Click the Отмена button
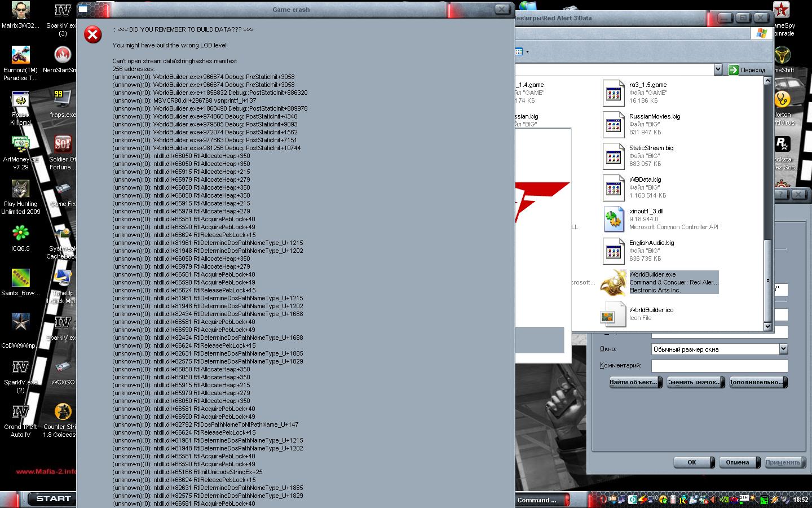This screenshot has width=812, height=508. [x=739, y=462]
